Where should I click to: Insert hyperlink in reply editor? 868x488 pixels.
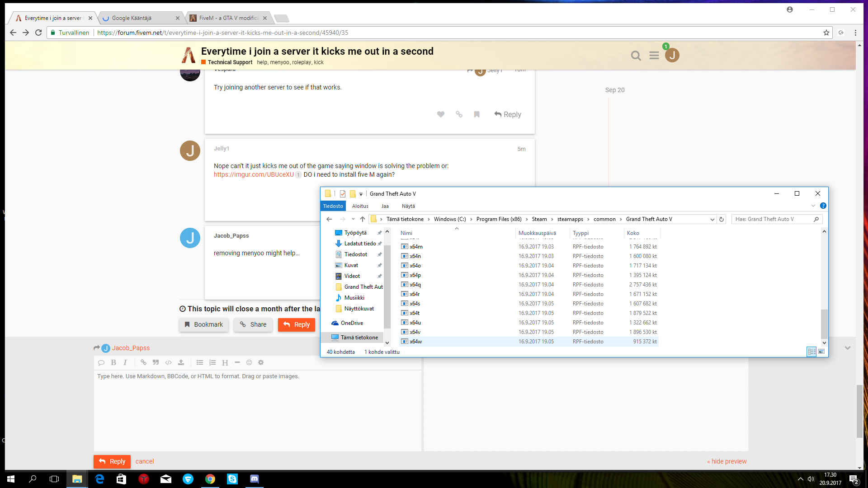tap(143, 362)
